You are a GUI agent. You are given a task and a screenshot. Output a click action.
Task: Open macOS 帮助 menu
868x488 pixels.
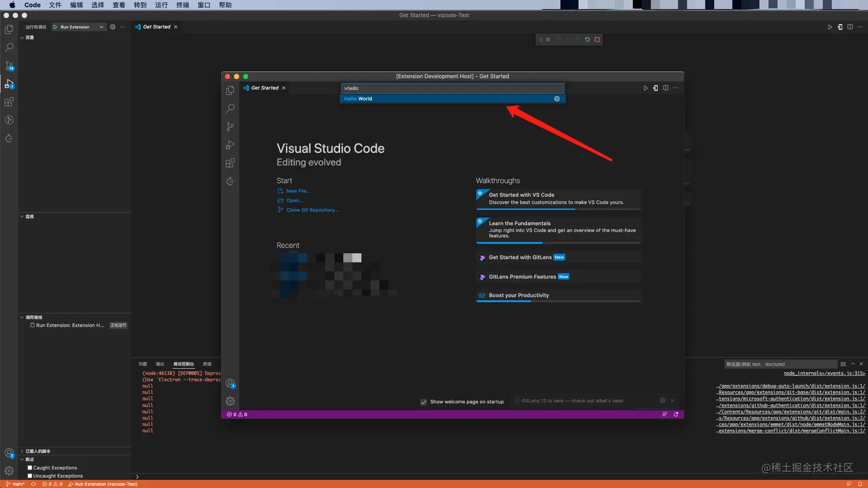(225, 5)
